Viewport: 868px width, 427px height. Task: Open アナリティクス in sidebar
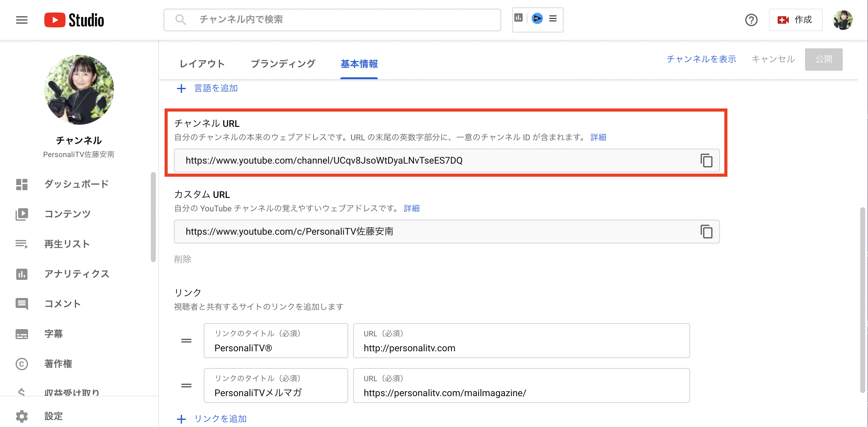[77, 274]
